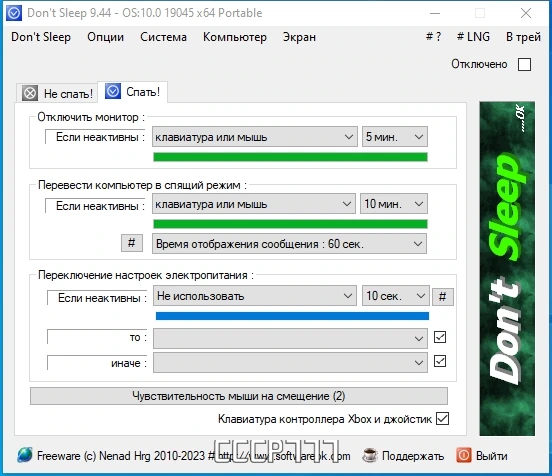Open the Система menu

click(163, 37)
